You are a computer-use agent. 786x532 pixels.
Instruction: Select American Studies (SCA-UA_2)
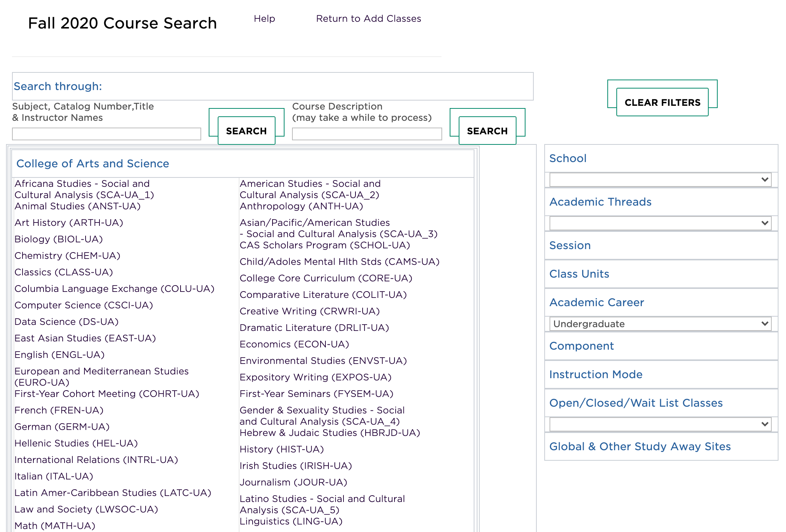coord(310,189)
